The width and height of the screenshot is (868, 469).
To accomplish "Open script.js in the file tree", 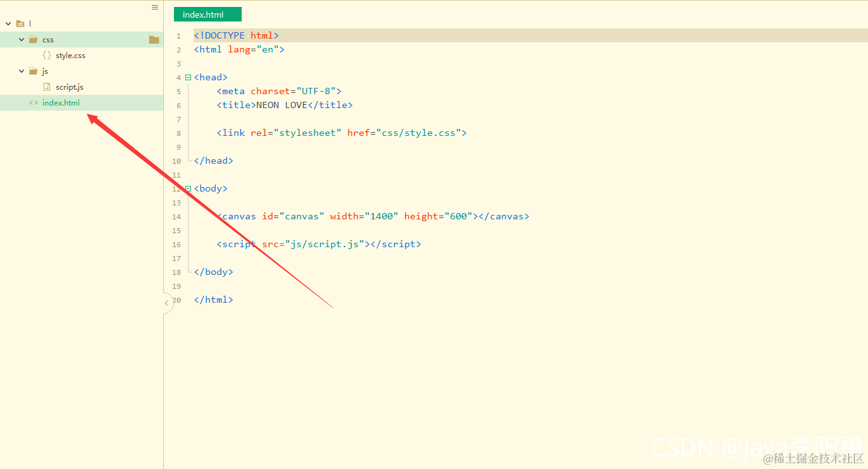I will tap(70, 87).
